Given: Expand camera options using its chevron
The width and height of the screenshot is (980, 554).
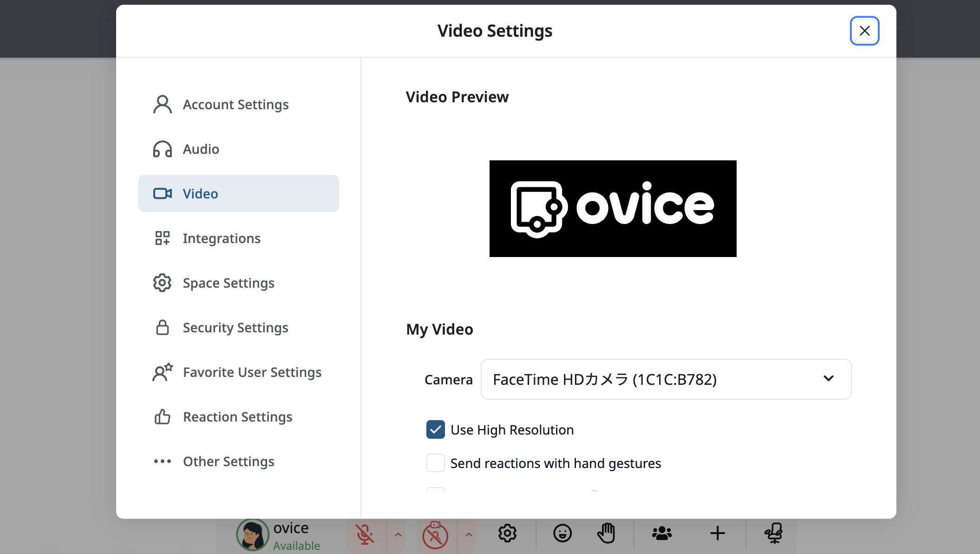Looking at the screenshot, I should [468, 535].
